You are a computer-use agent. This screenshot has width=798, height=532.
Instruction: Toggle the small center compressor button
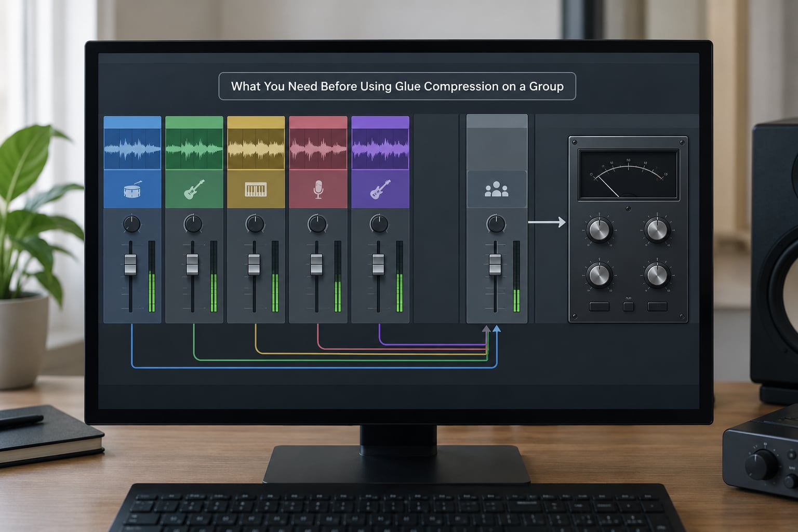coord(628,307)
